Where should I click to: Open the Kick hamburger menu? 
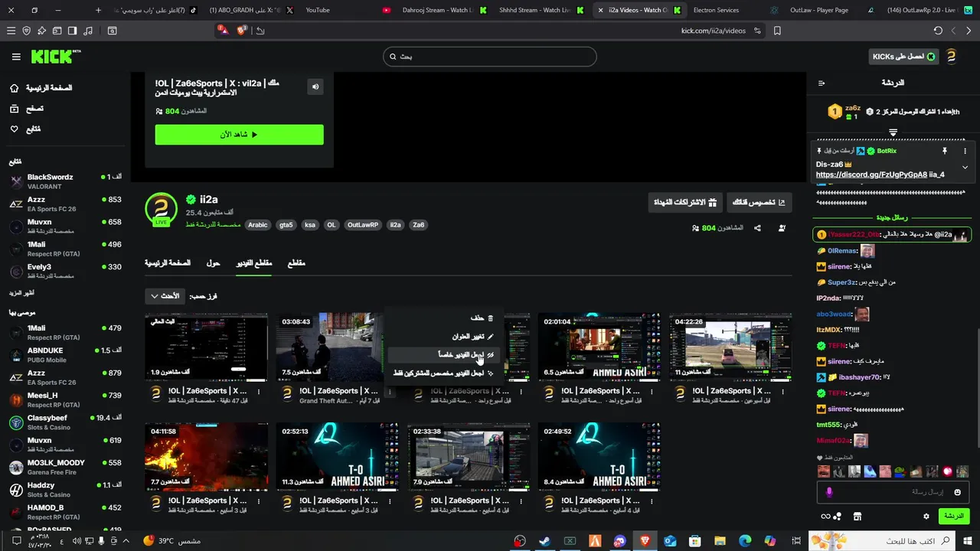pos(16,57)
